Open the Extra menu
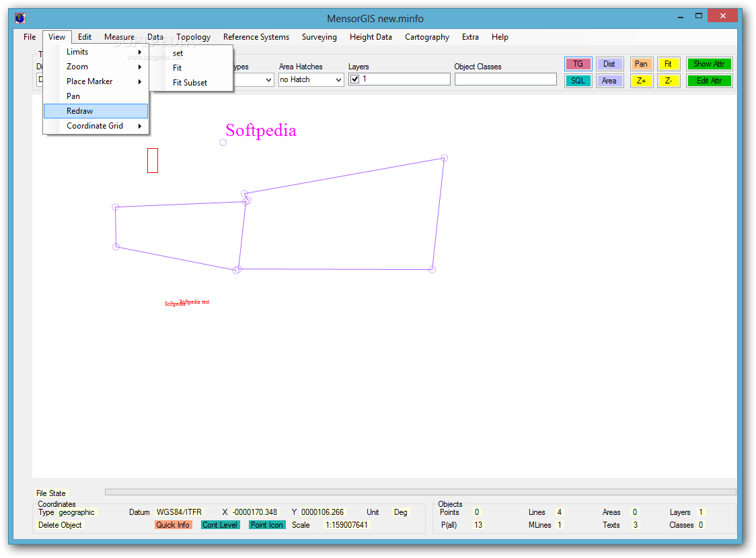 coord(470,37)
